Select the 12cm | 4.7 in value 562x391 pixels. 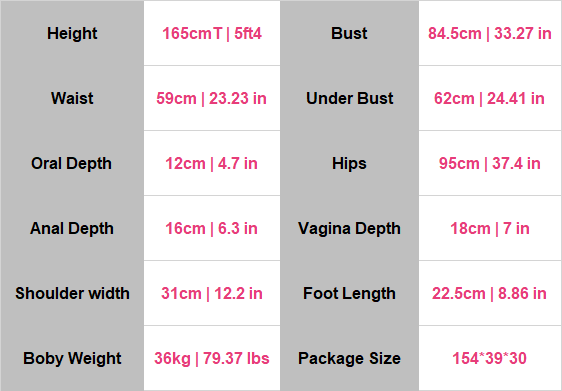(x=211, y=163)
